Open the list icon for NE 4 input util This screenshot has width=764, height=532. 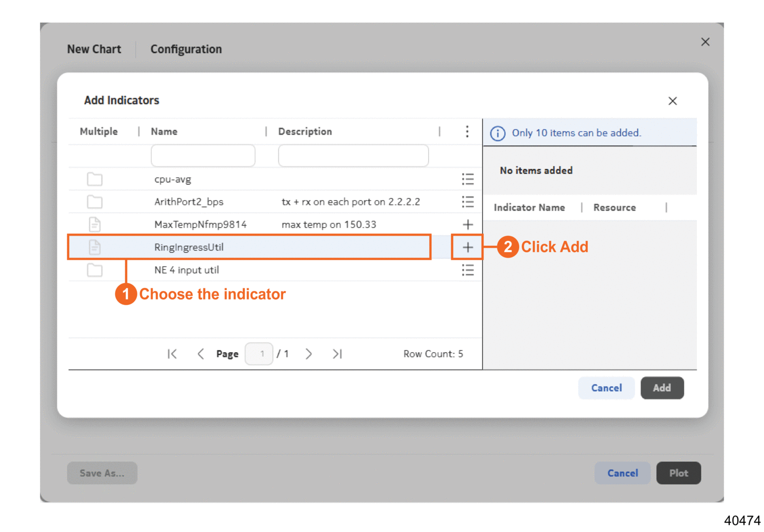point(467,270)
